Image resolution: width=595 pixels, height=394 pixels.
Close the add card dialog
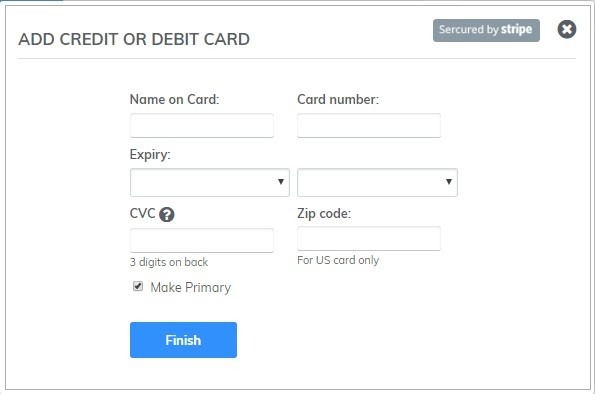click(567, 29)
